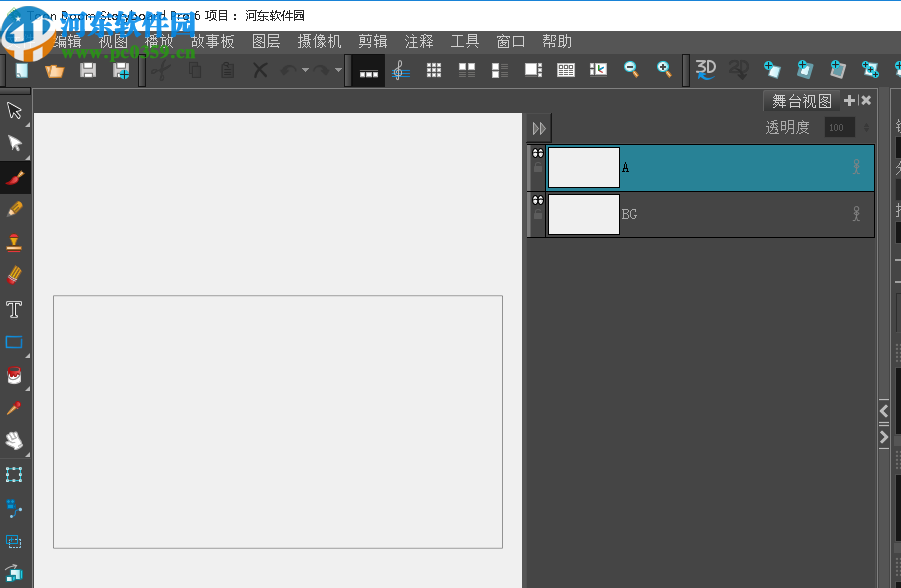Select the Rectangle shape tool
Screen dimensions: 901x588
[14, 341]
